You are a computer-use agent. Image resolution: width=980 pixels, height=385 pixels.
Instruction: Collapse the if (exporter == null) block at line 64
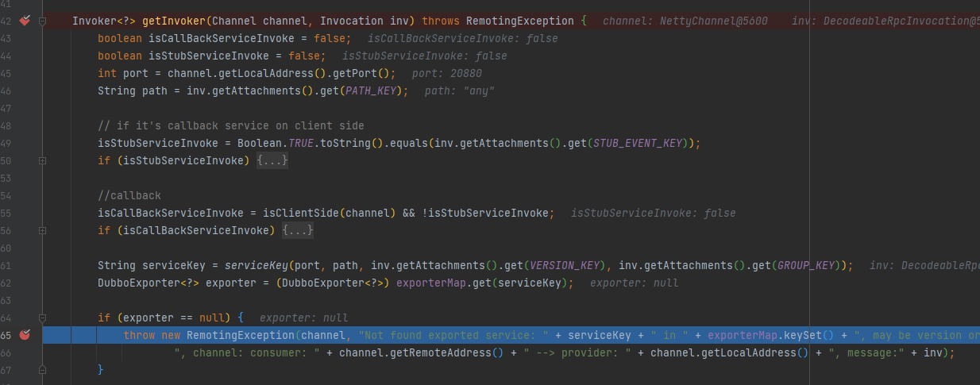pos(42,318)
